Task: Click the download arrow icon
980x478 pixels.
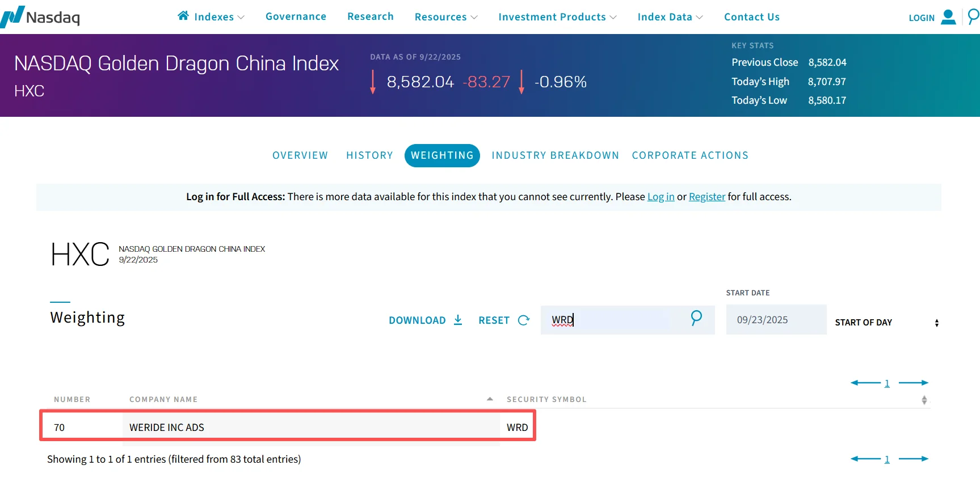Action: click(x=458, y=320)
